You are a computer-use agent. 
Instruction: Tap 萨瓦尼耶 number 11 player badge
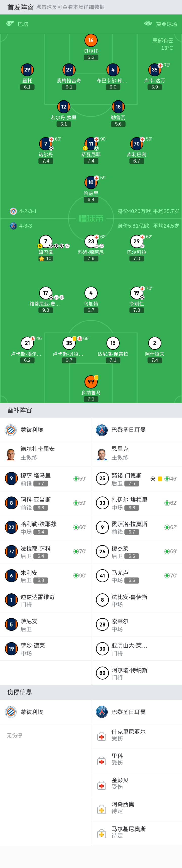(x=91, y=144)
